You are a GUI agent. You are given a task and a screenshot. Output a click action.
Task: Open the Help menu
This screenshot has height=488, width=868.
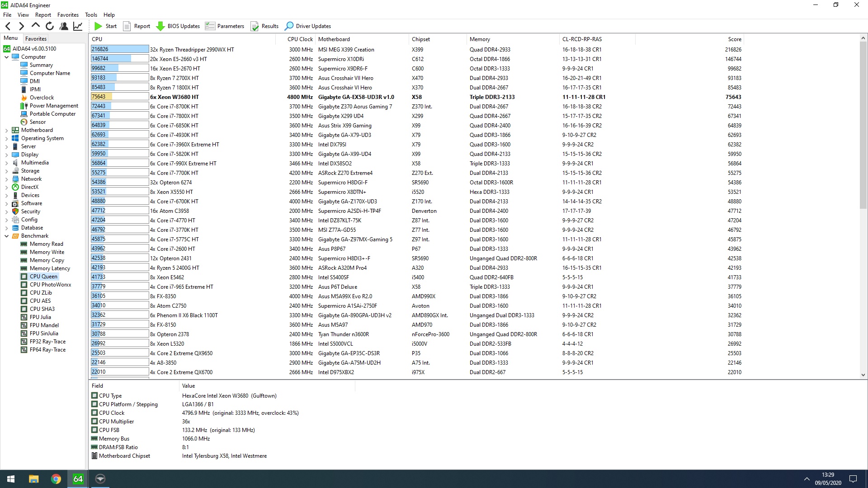pyautogui.click(x=109, y=15)
